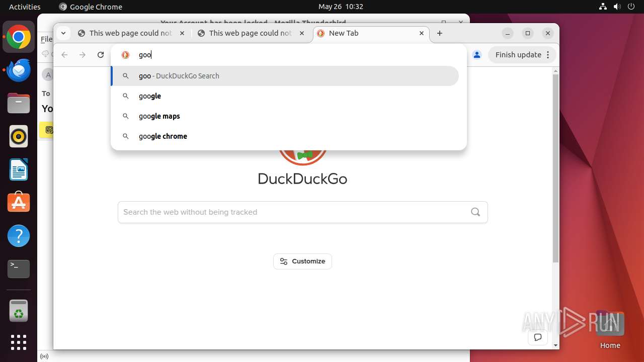Click the page vertical scrollbar thumb
The height and width of the screenshot is (362, 644).
pos(555,168)
